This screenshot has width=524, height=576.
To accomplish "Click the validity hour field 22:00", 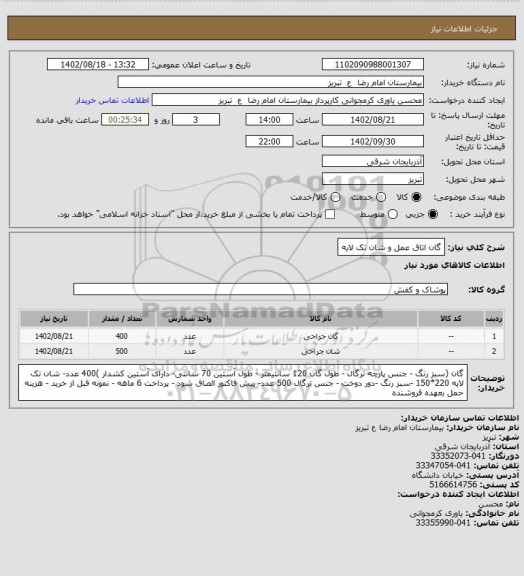I will click(x=269, y=141).
